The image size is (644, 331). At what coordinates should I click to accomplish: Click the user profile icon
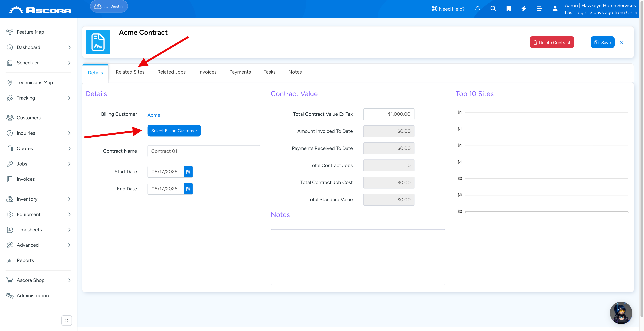(x=555, y=9)
